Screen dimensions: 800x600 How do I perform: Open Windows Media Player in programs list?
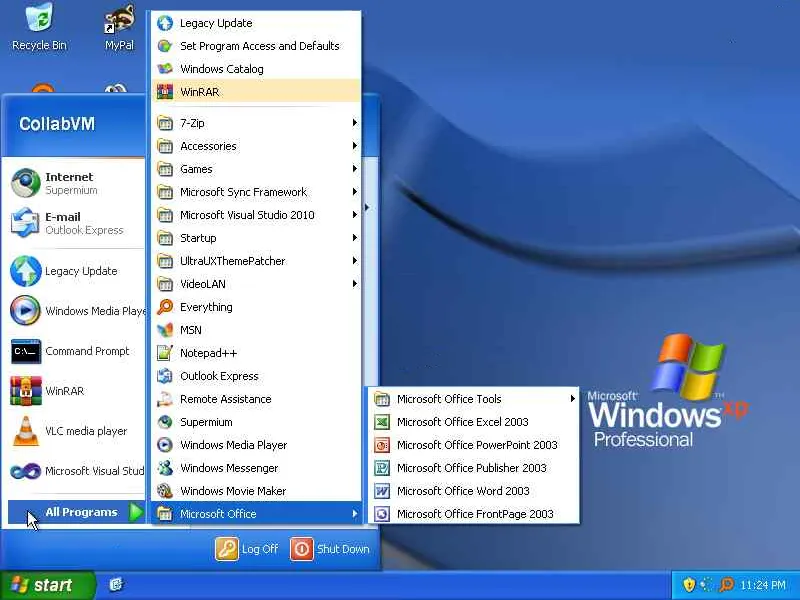point(256,445)
